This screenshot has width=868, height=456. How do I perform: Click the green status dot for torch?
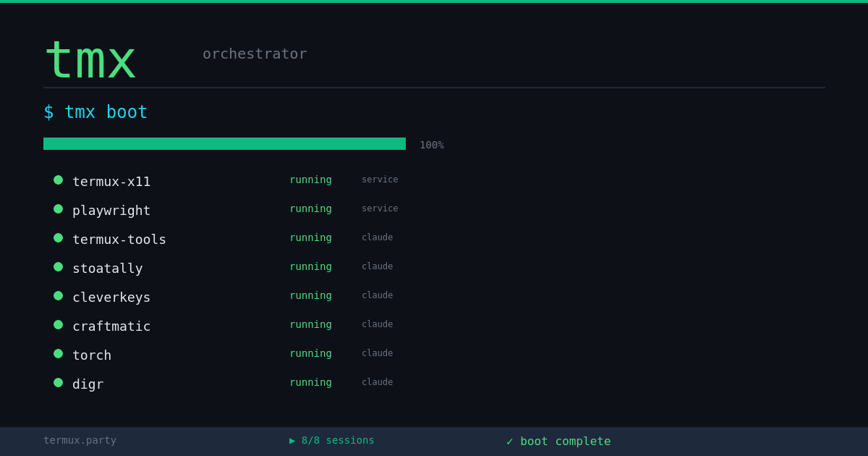click(x=58, y=354)
